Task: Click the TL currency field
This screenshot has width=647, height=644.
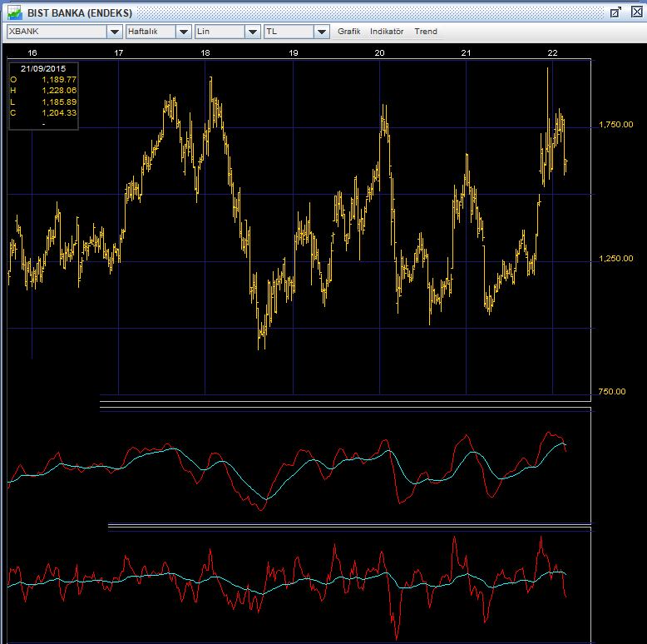Action: click(x=289, y=32)
